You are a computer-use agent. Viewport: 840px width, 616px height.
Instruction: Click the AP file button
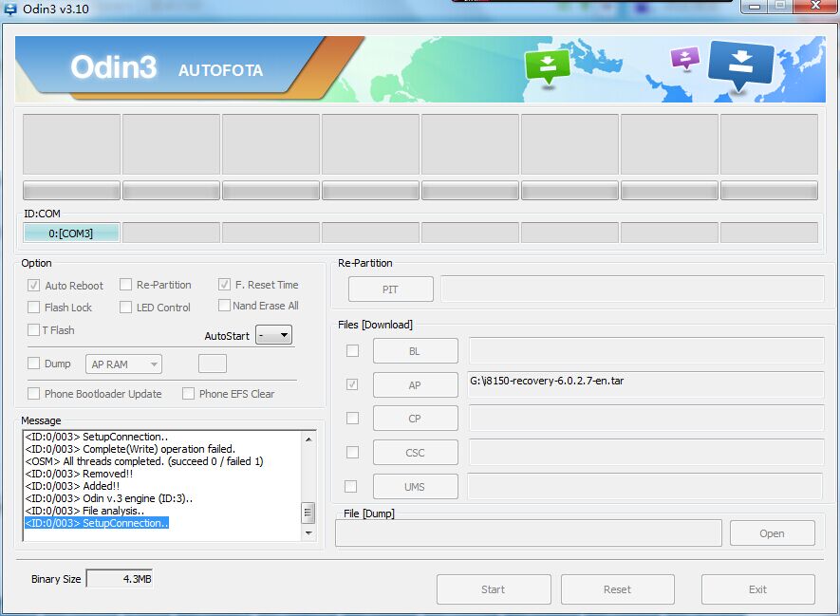pyautogui.click(x=415, y=384)
